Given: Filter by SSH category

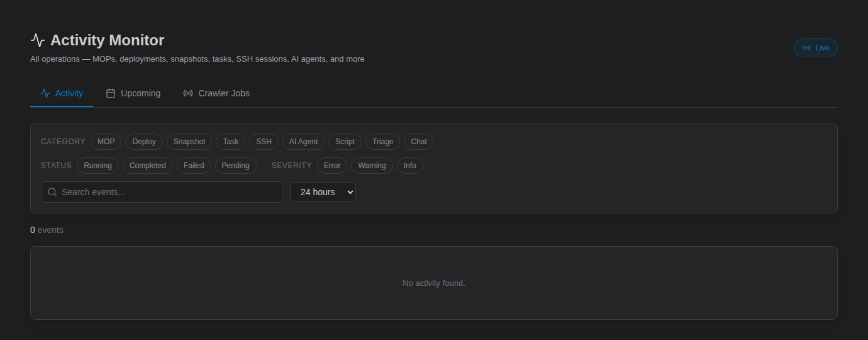Looking at the screenshot, I should [264, 142].
